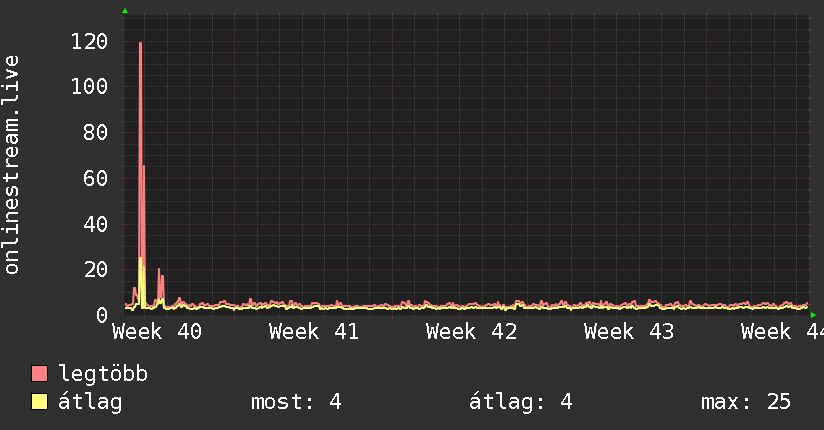824x430 pixels.
Task: Click the Week 41 axis label
Action: tap(314, 332)
